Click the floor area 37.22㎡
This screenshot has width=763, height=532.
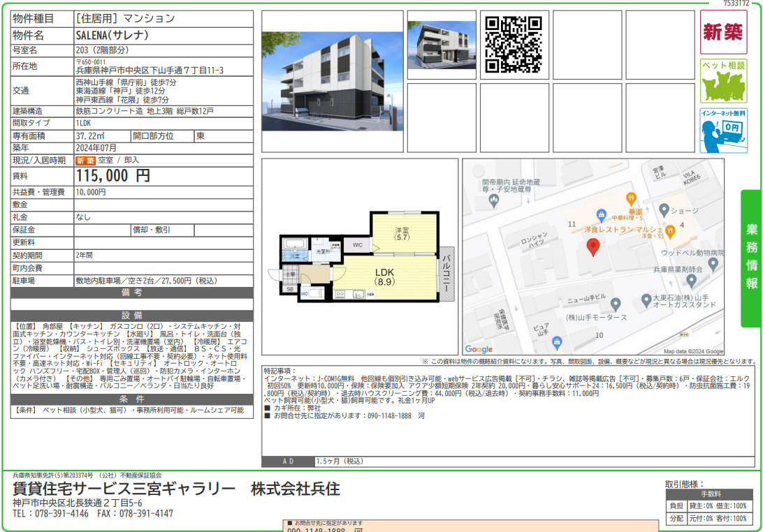[90, 136]
